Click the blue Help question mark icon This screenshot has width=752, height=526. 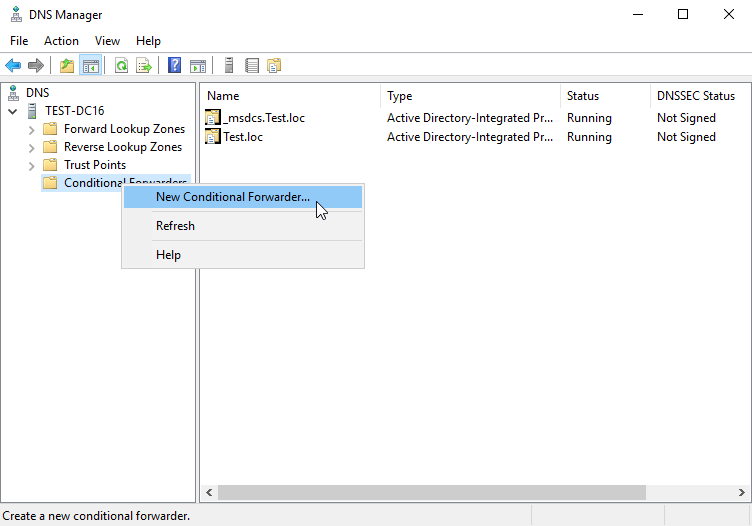[175, 65]
